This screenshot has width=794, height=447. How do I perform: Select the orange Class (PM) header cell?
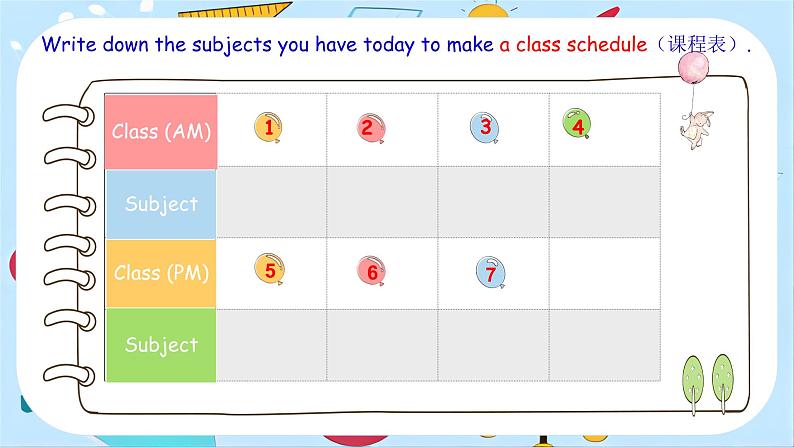pos(161,273)
